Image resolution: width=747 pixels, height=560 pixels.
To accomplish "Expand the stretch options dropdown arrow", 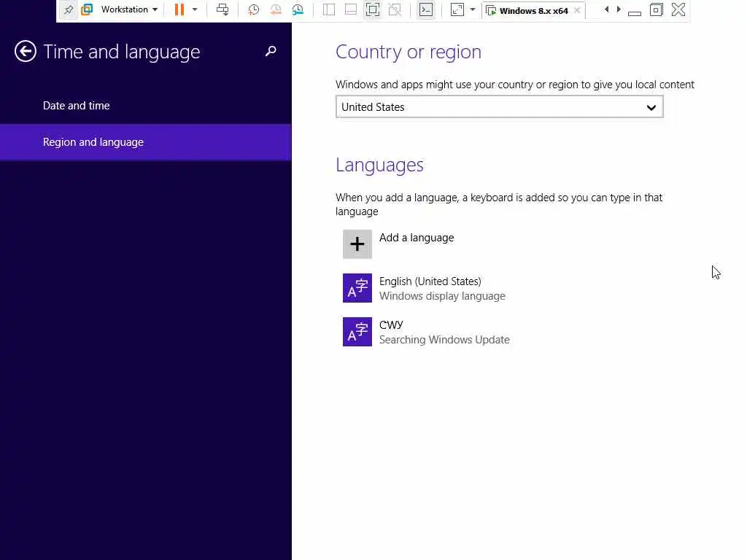I will pyautogui.click(x=473, y=9).
